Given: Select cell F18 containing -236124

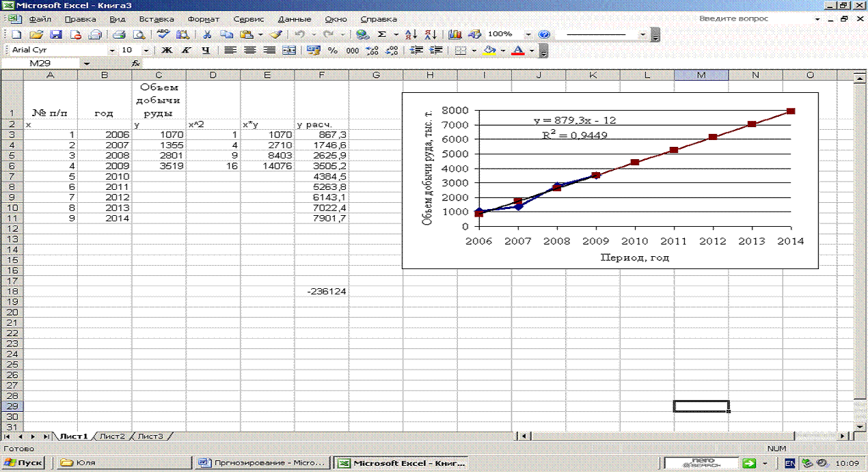Looking at the screenshot, I should coord(321,292).
